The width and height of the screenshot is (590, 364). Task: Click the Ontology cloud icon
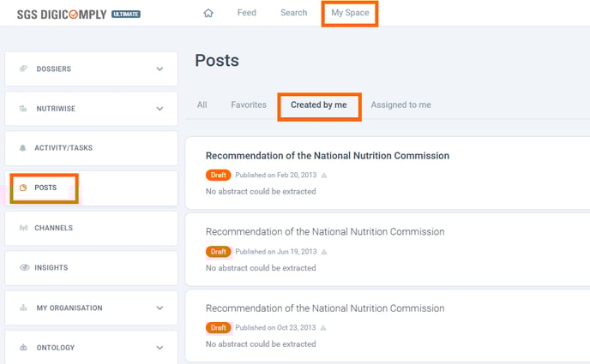(24, 348)
